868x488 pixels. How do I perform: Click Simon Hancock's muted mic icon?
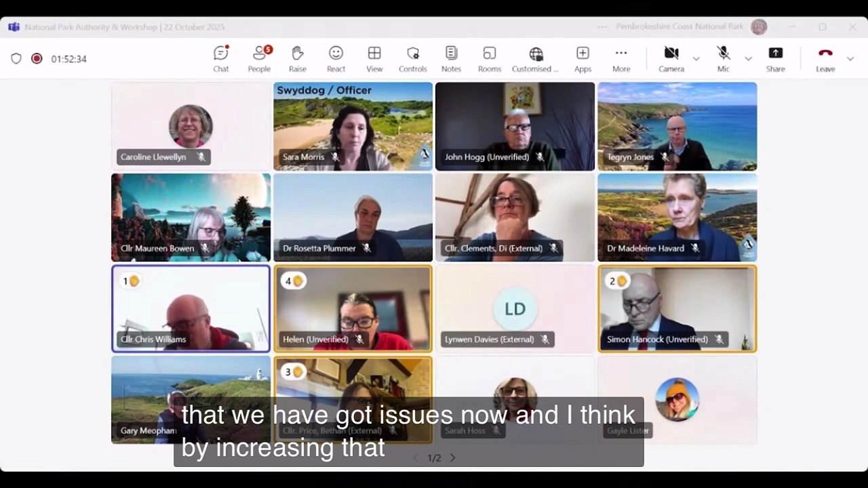click(719, 340)
